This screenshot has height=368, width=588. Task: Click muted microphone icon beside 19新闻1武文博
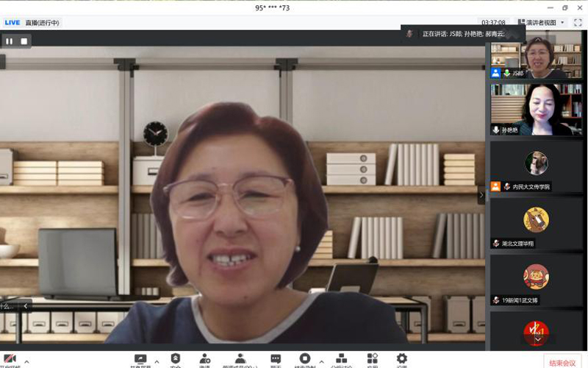click(495, 300)
